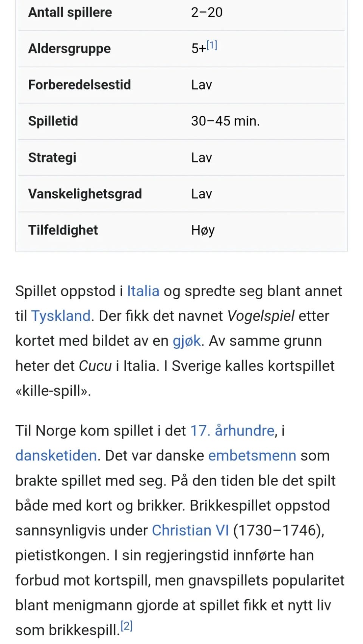The width and height of the screenshot is (363, 644).
Task: Open the Christian VI link
Action: point(190,531)
